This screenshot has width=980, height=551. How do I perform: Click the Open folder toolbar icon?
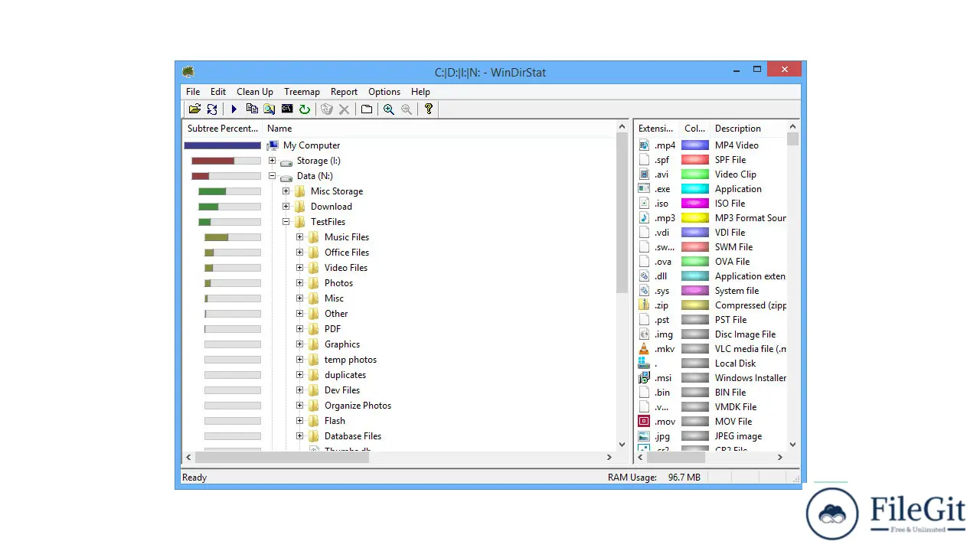click(x=194, y=109)
